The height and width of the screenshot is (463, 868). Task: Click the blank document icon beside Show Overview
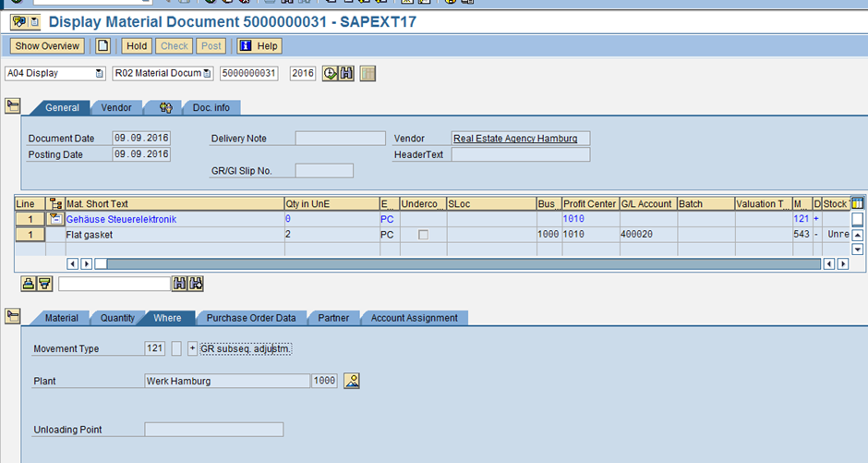[x=102, y=45]
